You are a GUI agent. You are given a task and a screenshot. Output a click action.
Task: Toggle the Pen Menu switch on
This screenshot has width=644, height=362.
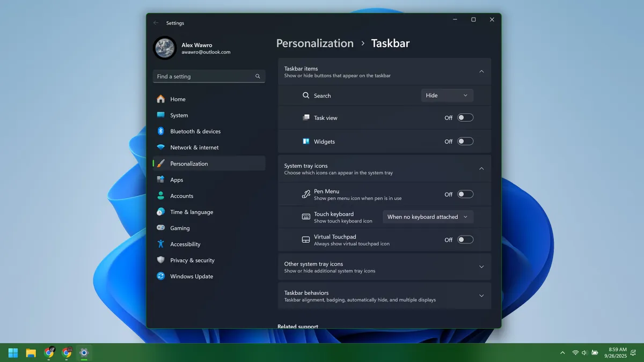(x=465, y=194)
